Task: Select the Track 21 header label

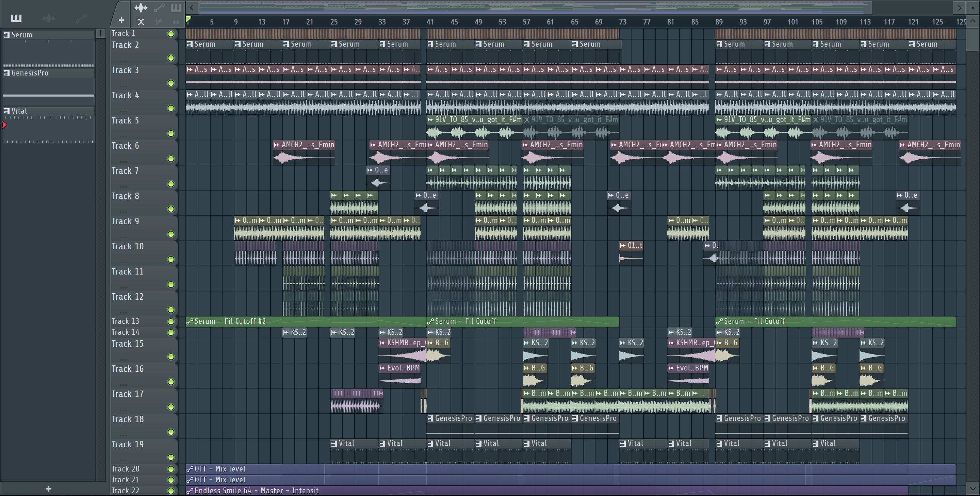Action: [x=125, y=480]
